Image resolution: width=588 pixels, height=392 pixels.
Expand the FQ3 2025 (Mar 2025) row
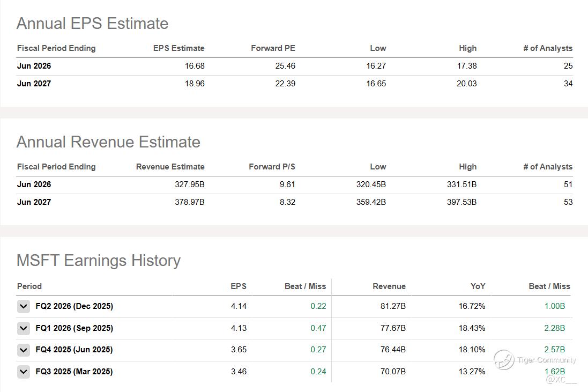pyautogui.click(x=23, y=372)
